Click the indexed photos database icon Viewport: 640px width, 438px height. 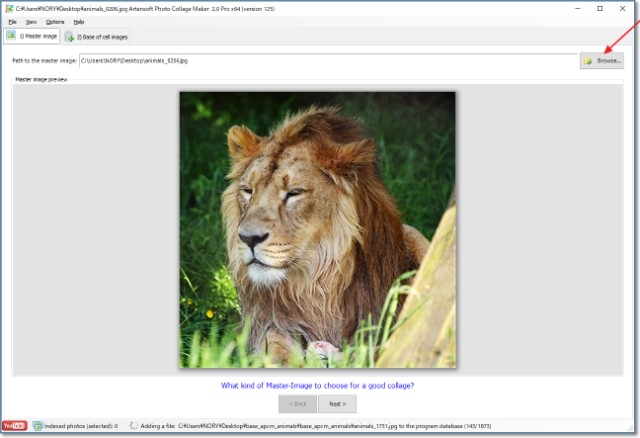click(37, 426)
